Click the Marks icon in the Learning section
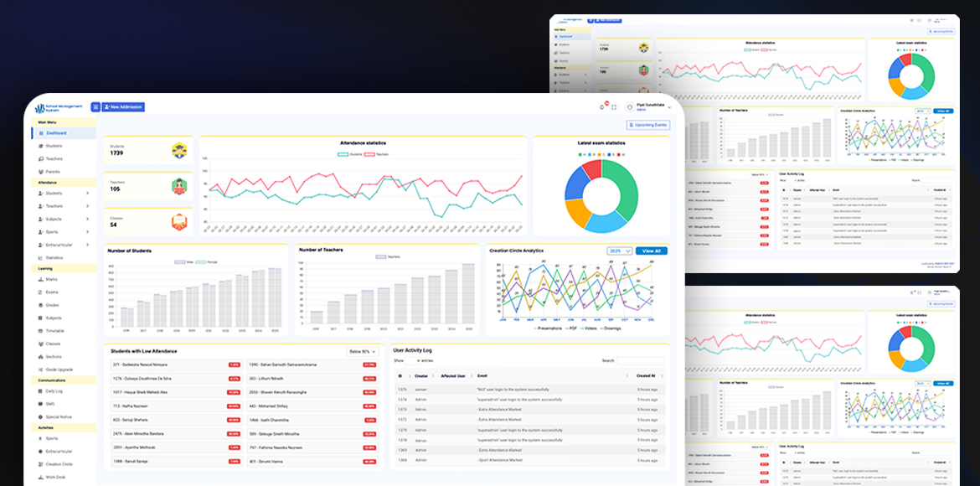Image resolution: width=980 pixels, height=486 pixels. point(39,279)
